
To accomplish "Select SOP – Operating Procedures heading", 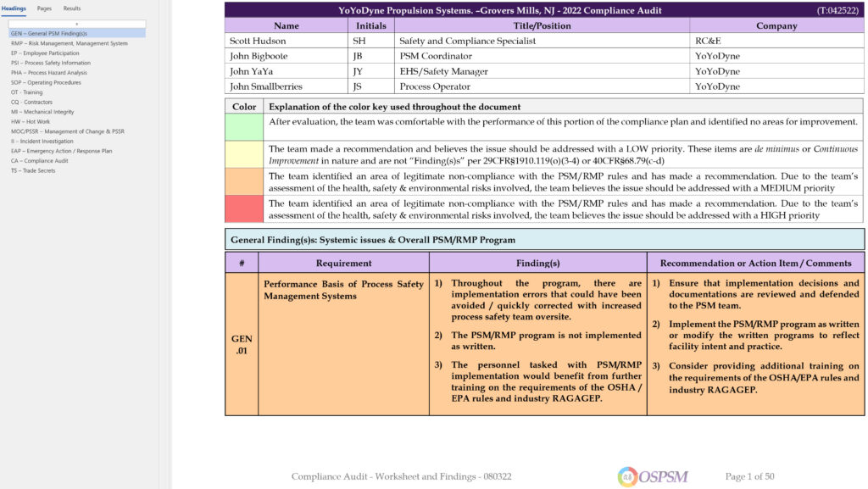I will [46, 82].
